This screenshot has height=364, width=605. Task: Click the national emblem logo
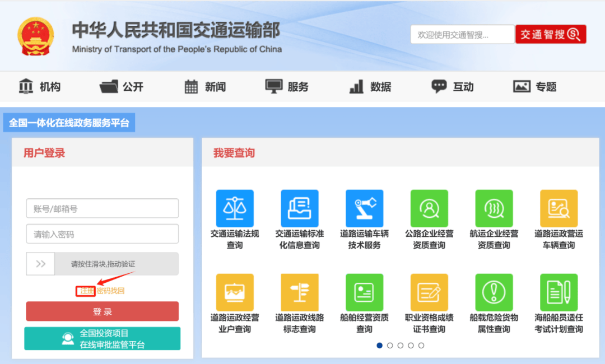tap(35, 36)
